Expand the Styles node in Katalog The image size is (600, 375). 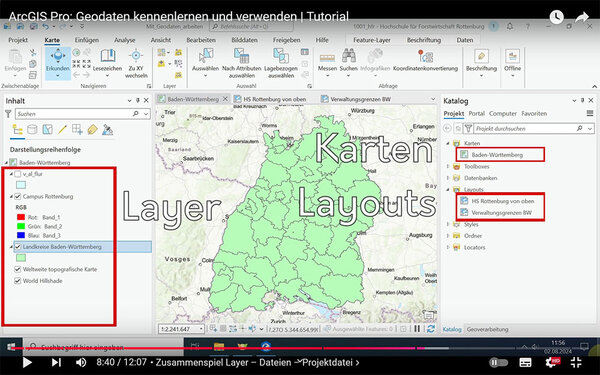click(x=448, y=224)
